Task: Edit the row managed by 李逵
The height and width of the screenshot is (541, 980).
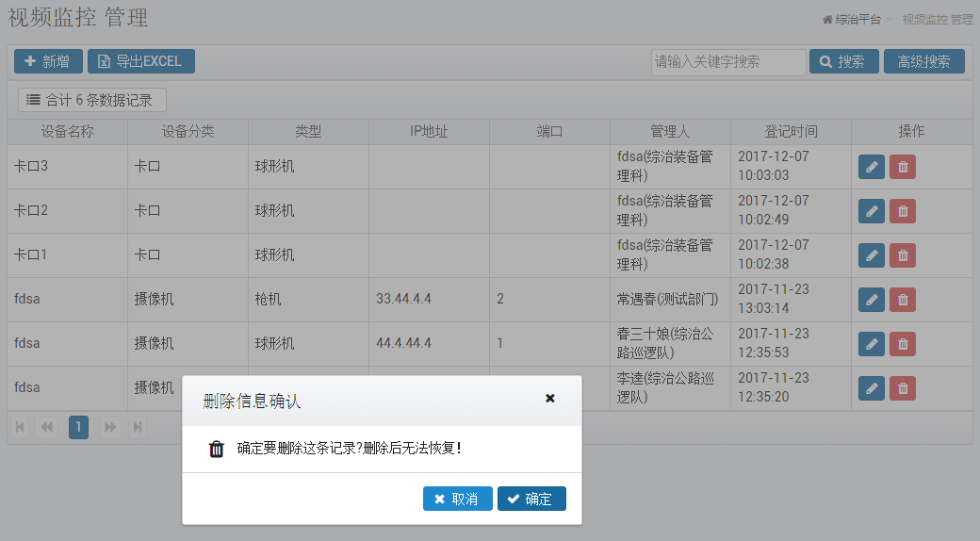Action: pyautogui.click(x=872, y=388)
